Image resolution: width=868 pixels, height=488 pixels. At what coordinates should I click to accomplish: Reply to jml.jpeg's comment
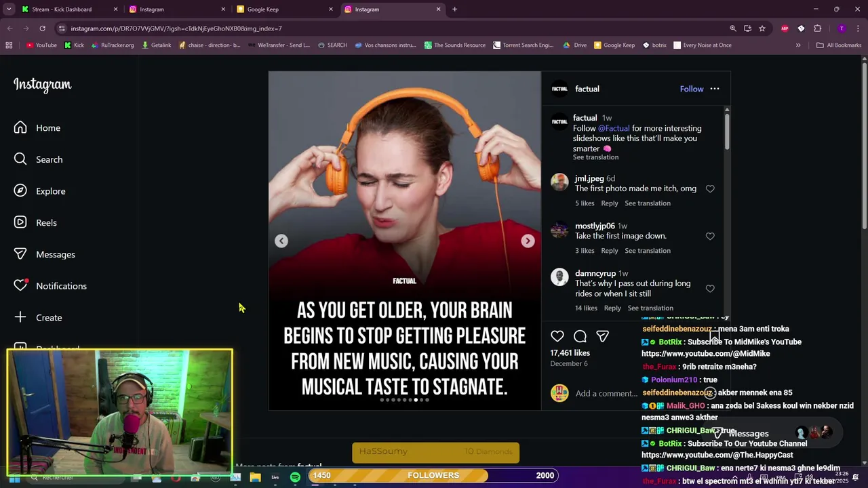pyautogui.click(x=610, y=203)
